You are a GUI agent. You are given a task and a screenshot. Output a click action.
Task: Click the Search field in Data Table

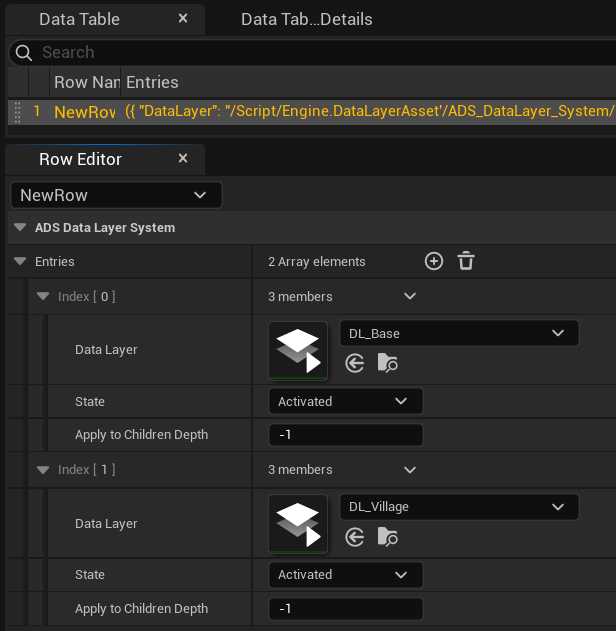[314, 53]
